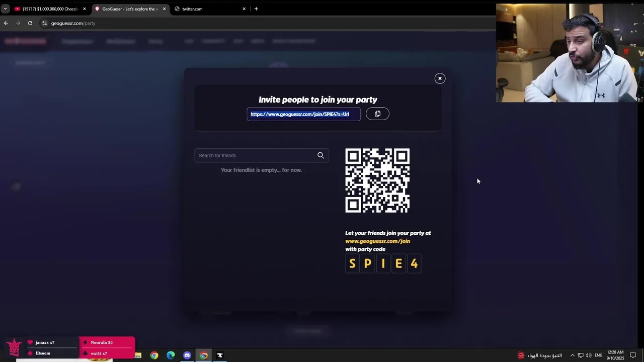Close the twitter.com browser tab
This screenshot has height=362, width=644.
(244, 9)
